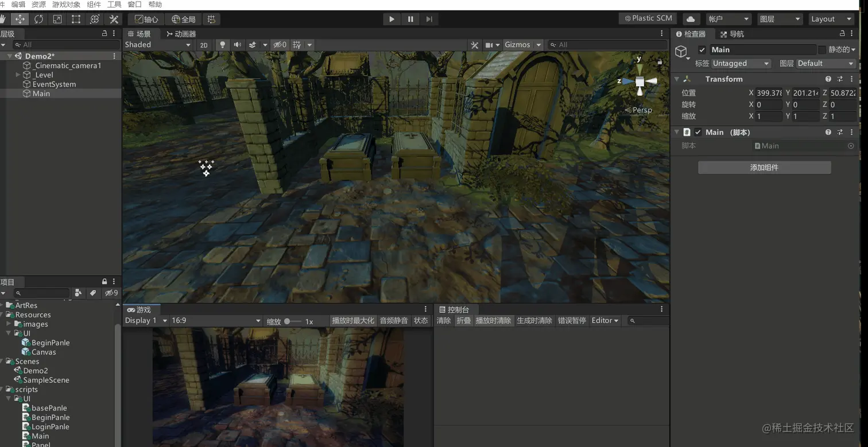Toggle scene audio speaker icon
The height and width of the screenshot is (447, 868).
[237, 45]
